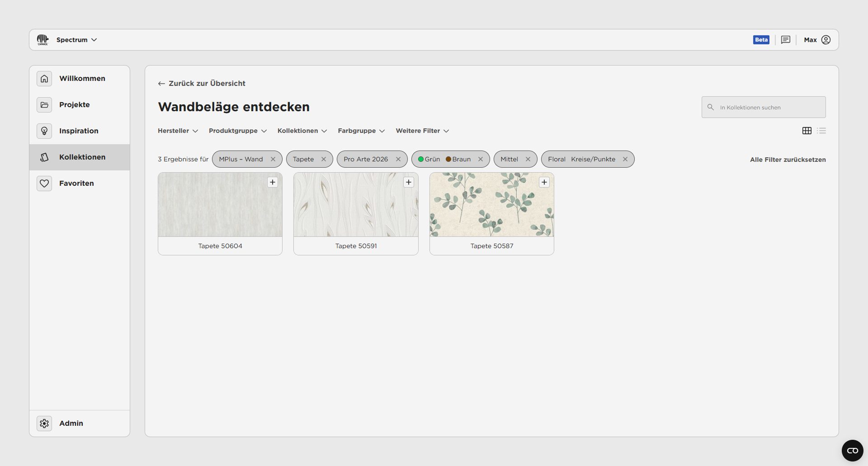Remove the MPlus - Wand filter chip
Screen dimensions: 868x466
[273, 159]
